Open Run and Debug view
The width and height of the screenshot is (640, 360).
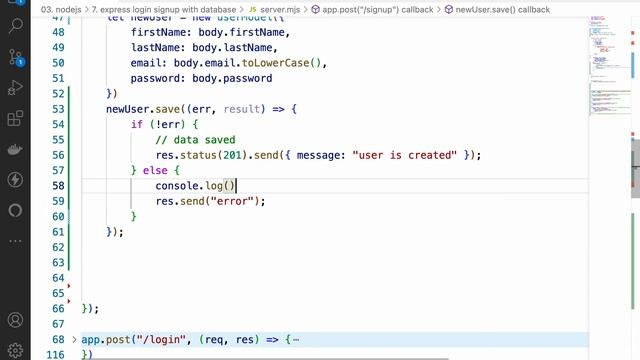tap(15, 88)
